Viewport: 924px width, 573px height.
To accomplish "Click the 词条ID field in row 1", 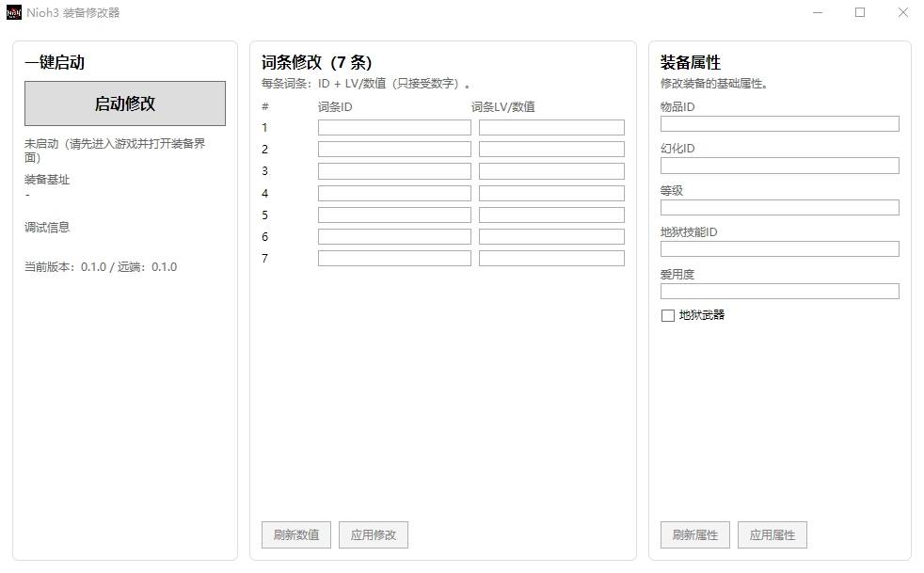I will (x=394, y=128).
